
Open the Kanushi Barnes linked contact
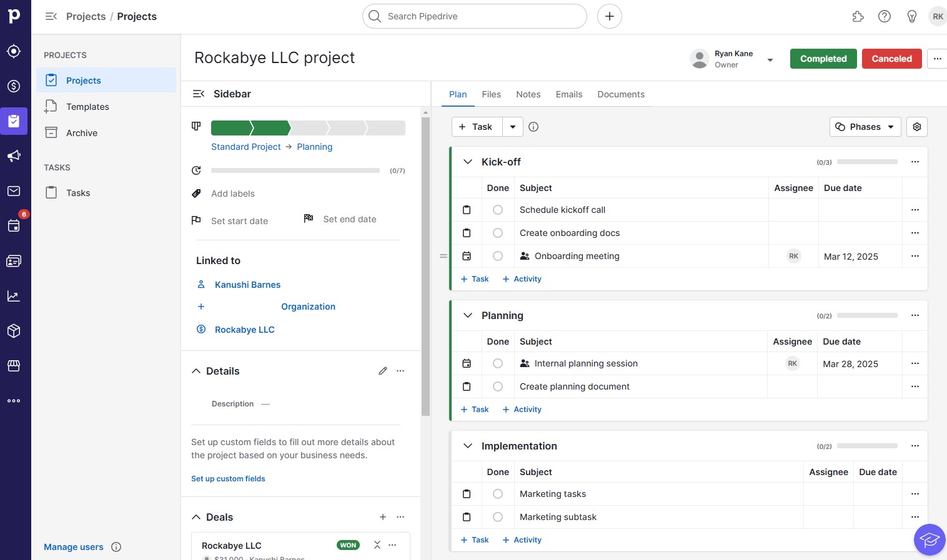coord(247,285)
